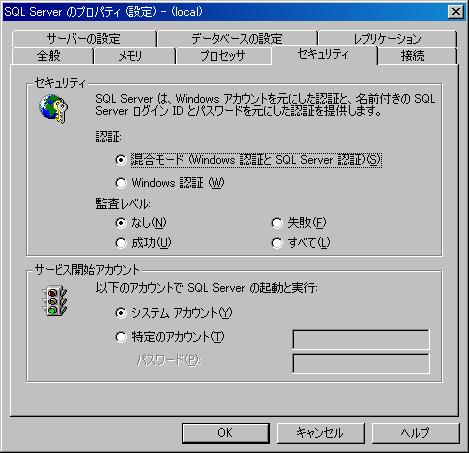Open the データベースの設定 tab
Viewport: 469px width, 453px height.
click(237, 39)
